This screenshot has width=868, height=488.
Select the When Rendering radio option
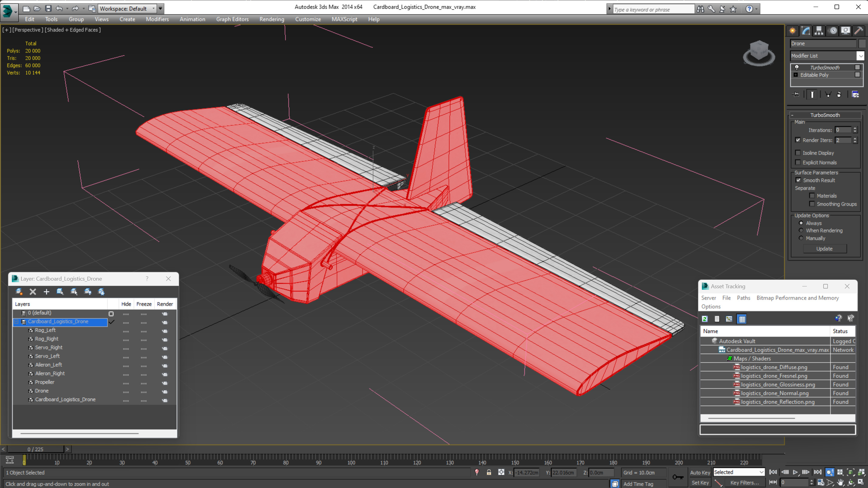pyautogui.click(x=801, y=230)
